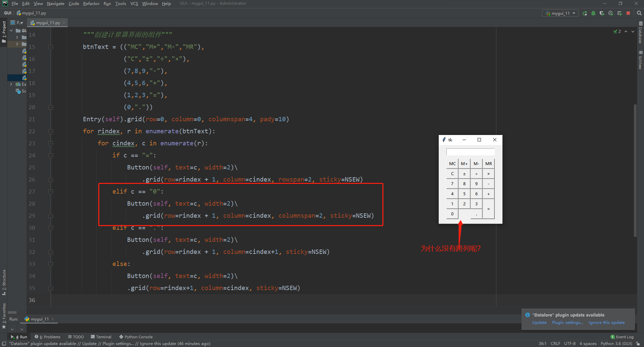Run with Coverage via the shield icon
Screen dimensions: 644x347
602,13
